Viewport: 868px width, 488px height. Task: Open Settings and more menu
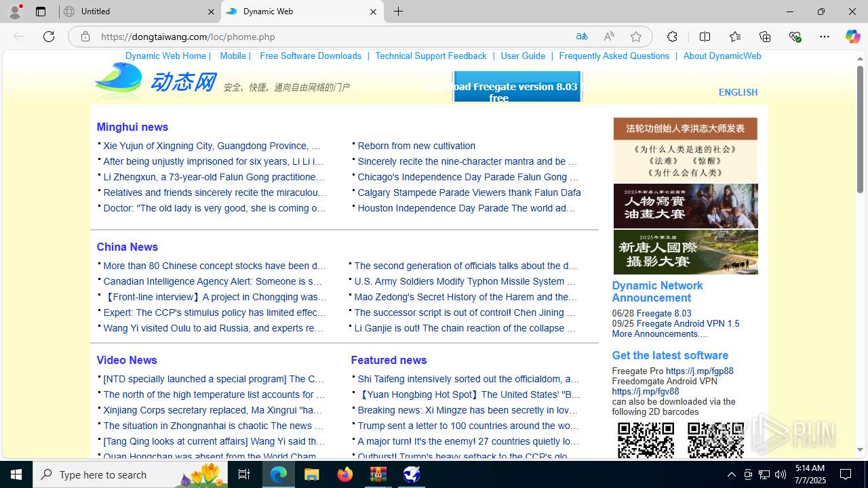825,37
